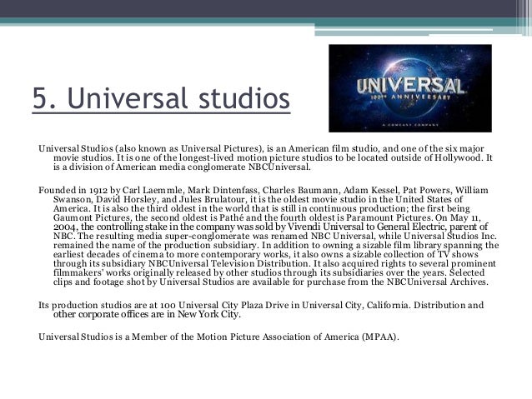The image size is (532, 399).
Task: Click the line "other corporate offices are in New York City."
Action: (x=147, y=314)
